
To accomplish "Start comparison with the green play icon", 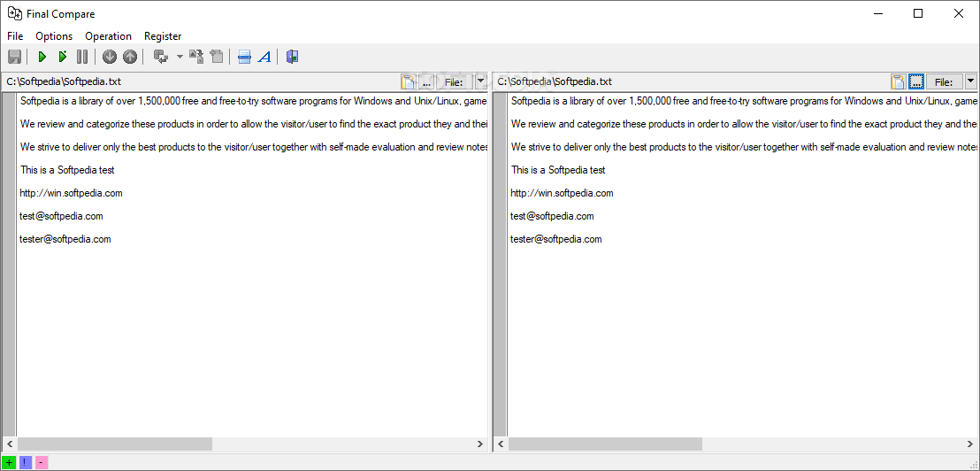I will tap(42, 57).
